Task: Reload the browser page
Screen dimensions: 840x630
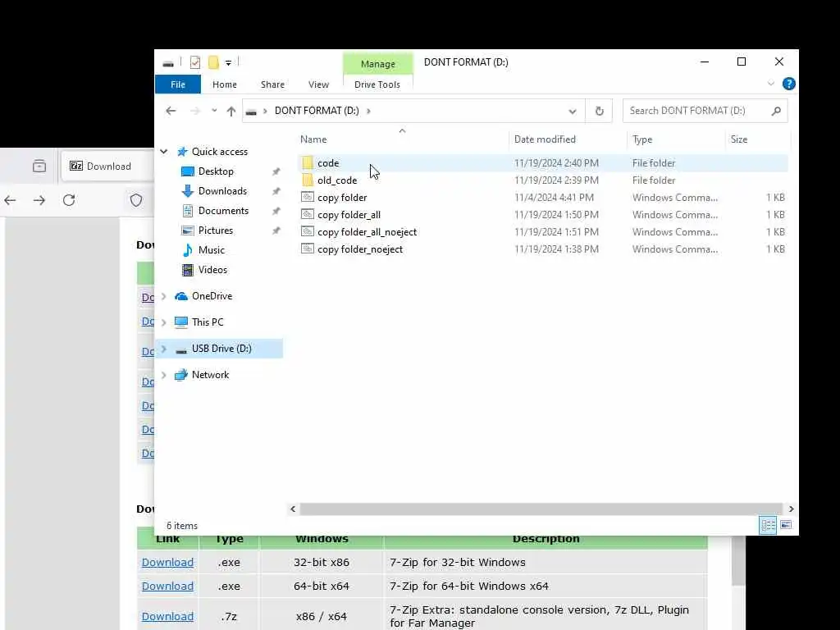Action: [x=69, y=200]
